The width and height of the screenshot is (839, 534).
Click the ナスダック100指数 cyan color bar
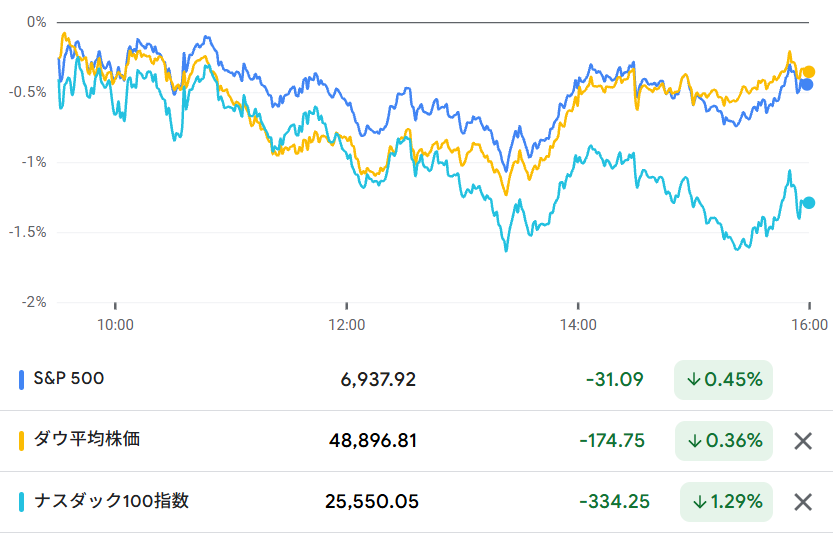22,502
